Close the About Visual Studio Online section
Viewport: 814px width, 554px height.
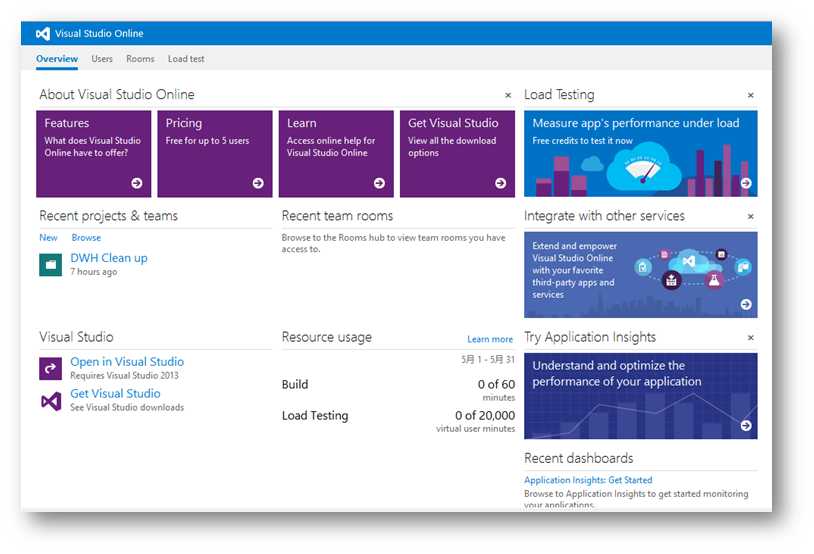508,96
